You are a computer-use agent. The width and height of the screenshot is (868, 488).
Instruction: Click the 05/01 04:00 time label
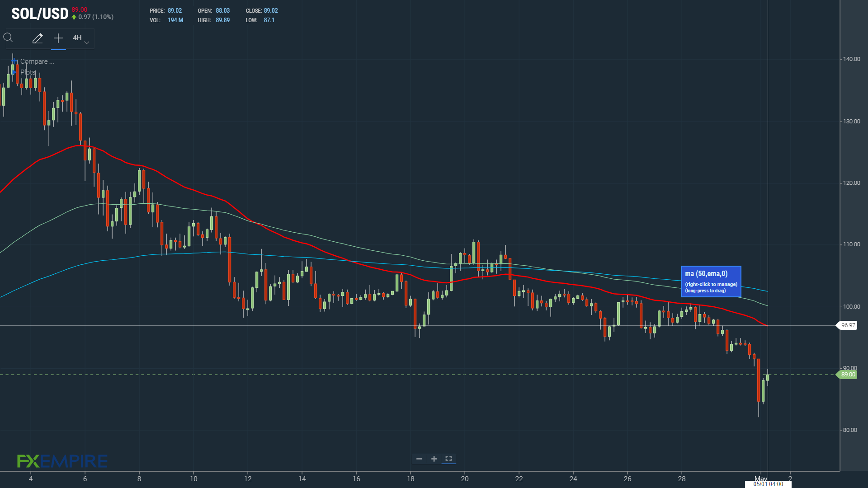pyautogui.click(x=768, y=484)
